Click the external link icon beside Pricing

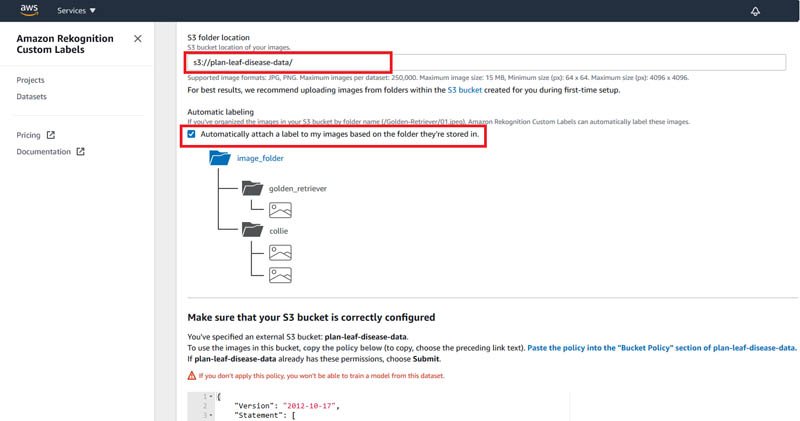coord(51,135)
